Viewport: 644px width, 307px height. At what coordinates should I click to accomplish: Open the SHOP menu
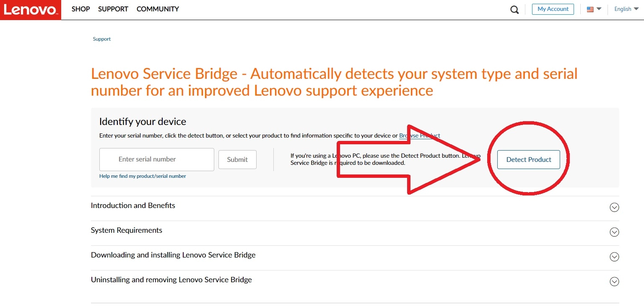coord(81,9)
